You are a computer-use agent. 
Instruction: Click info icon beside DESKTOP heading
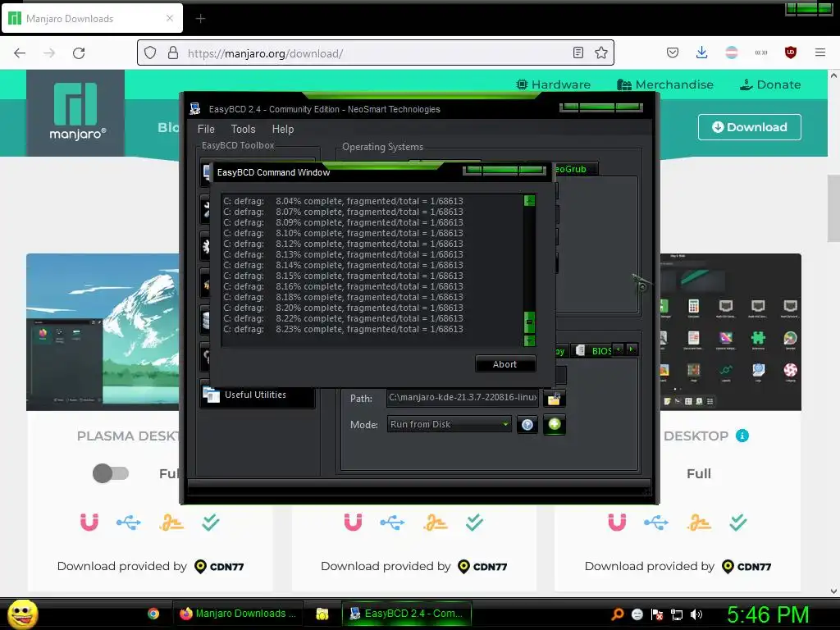[742, 436]
